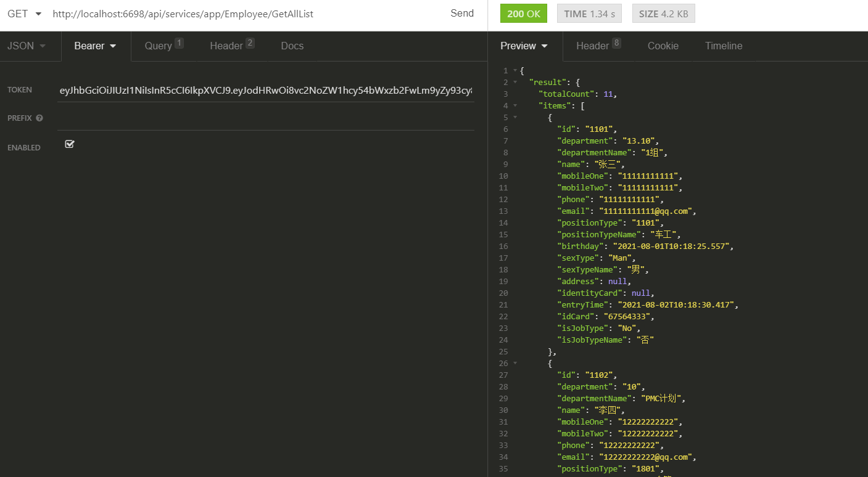
Task: Click Send to execute the request
Action: pos(462,13)
